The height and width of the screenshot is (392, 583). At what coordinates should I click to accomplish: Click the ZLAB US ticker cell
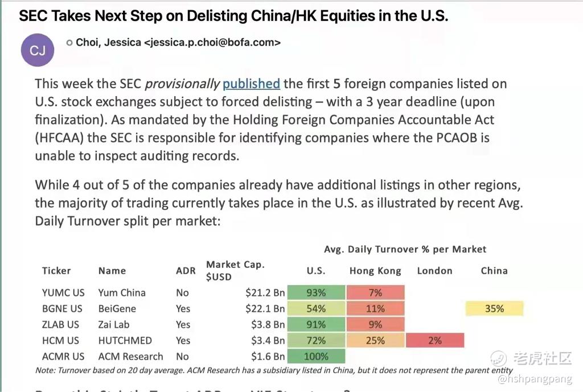(60, 324)
